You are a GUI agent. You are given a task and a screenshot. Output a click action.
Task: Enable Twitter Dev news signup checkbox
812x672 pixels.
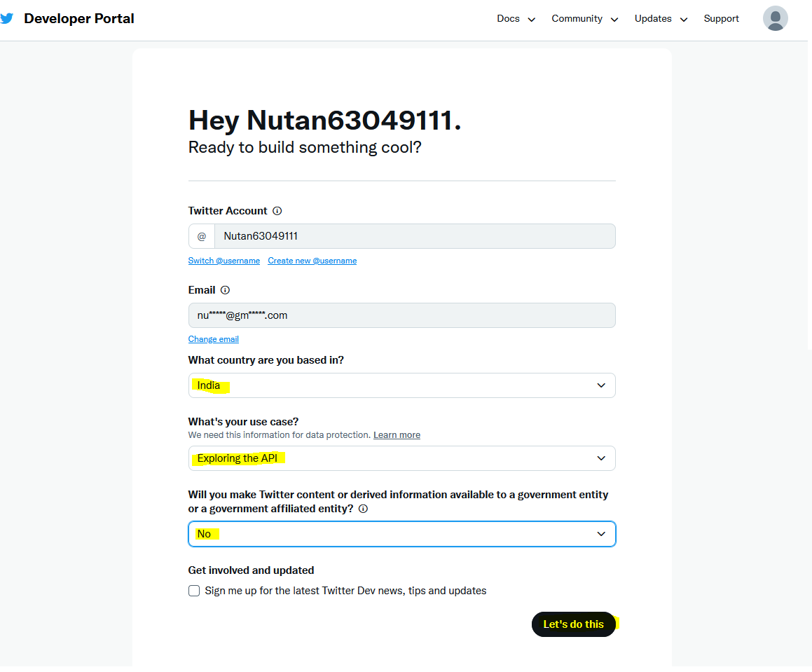tap(194, 591)
